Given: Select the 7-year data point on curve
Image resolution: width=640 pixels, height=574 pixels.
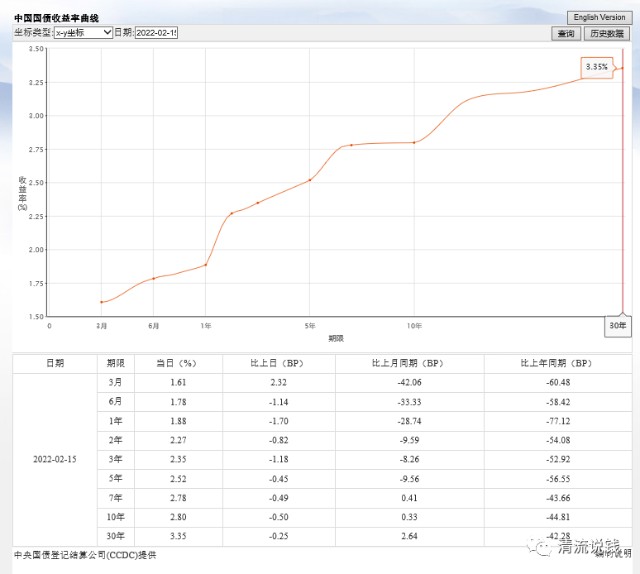Looking at the screenshot, I should coord(351,145).
